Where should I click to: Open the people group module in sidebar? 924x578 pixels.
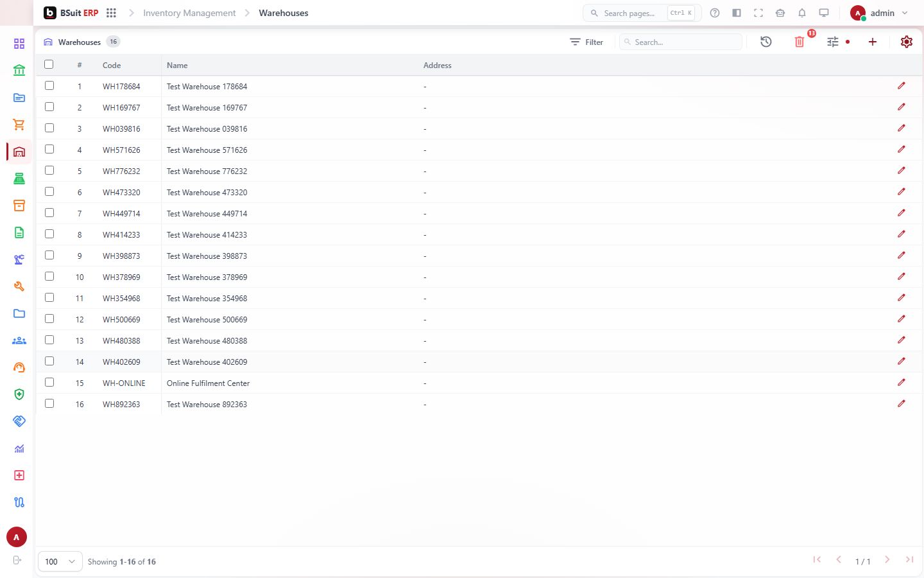[x=19, y=340]
